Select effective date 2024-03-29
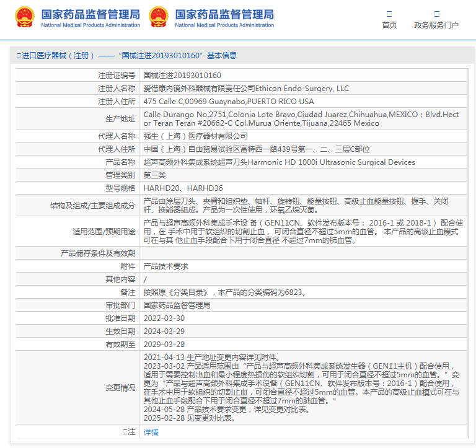This screenshot has width=476, height=448. point(164,332)
